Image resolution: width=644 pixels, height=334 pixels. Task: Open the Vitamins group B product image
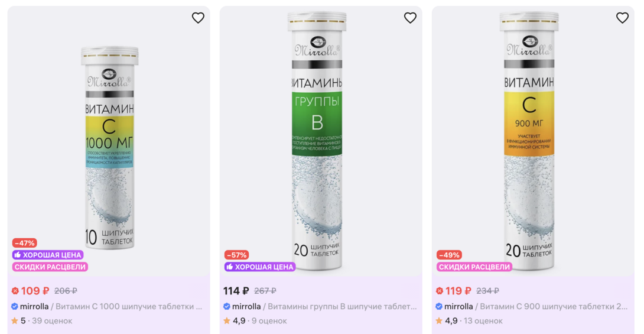[x=316, y=142]
